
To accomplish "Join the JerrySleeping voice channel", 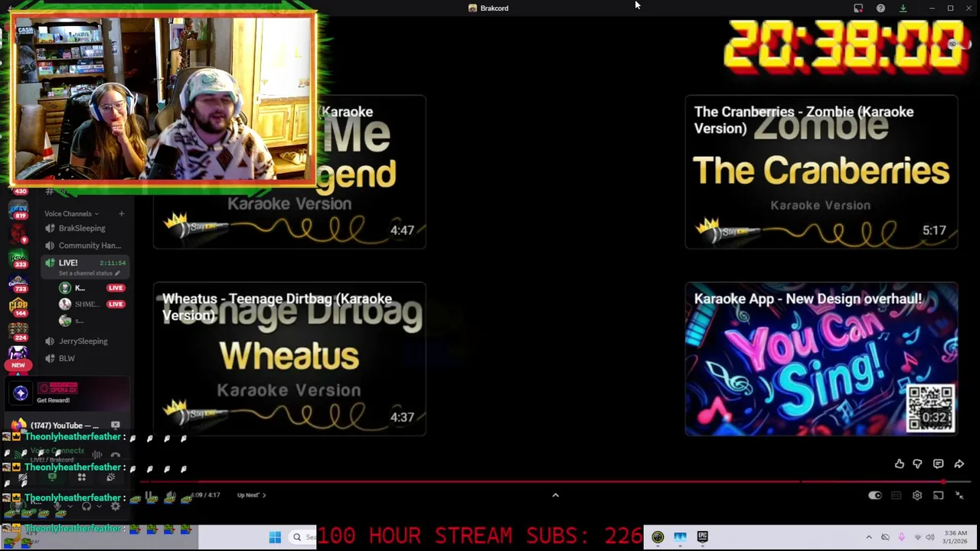I will click(x=84, y=341).
